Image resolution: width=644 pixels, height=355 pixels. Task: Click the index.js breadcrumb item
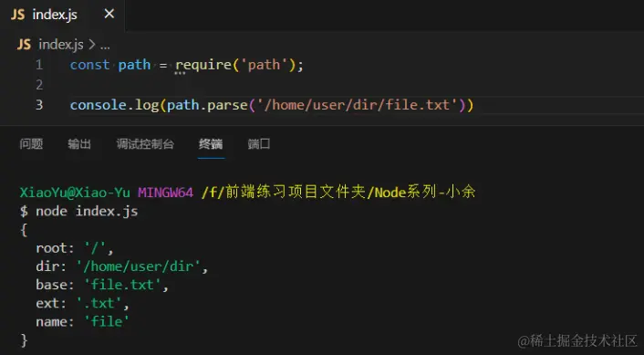pos(61,45)
